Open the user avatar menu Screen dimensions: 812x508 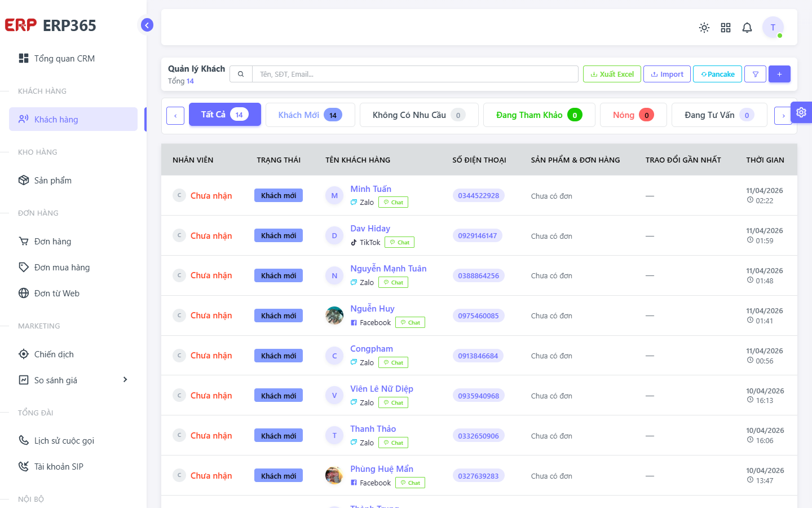[x=773, y=27]
